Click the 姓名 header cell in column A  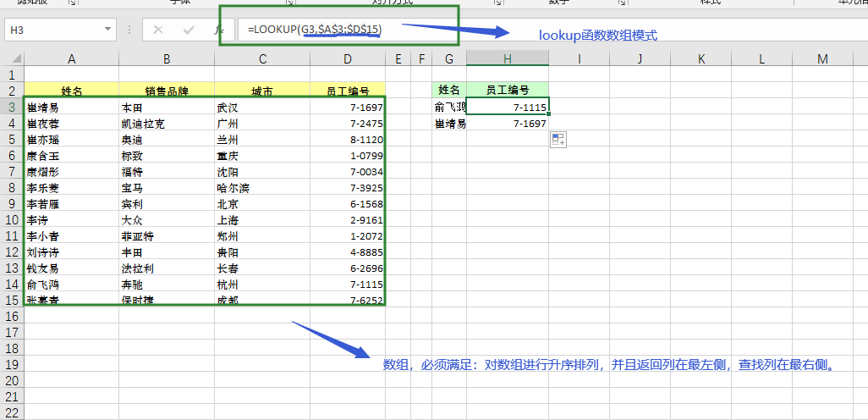pyautogui.click(x=71, y=91)
